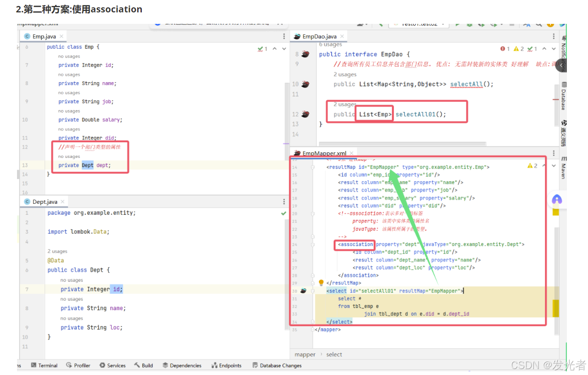
Task: Click the MyBatis gutter icon beside selectAll01
Action: point(306,114)
